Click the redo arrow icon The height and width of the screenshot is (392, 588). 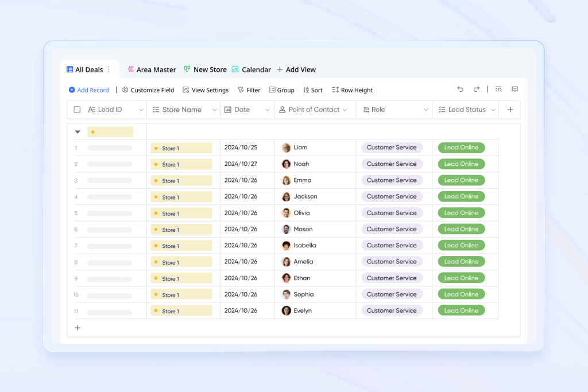pyautogui.click(x=476, y=89)
